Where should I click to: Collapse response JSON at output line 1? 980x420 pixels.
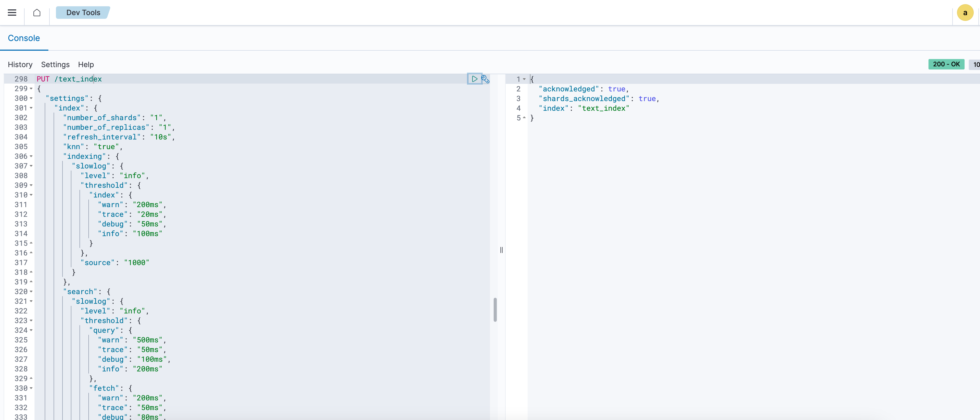pyautogui.click(x=524, y=79)
